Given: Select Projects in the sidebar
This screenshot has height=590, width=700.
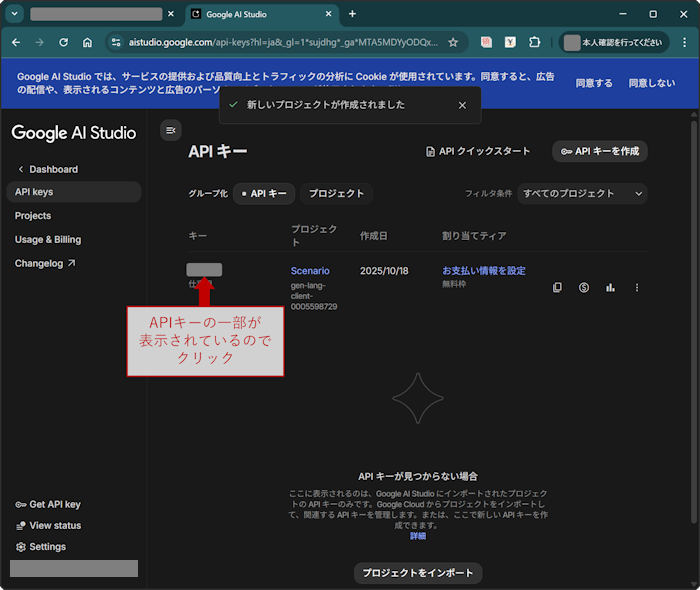Looking at the screenshot, I should pyautogui.click(x=33, y=216).
